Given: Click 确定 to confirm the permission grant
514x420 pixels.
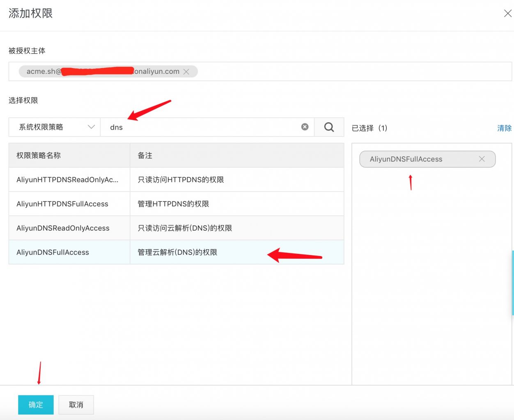Looking at the screenshot, I should coord(36,404).
